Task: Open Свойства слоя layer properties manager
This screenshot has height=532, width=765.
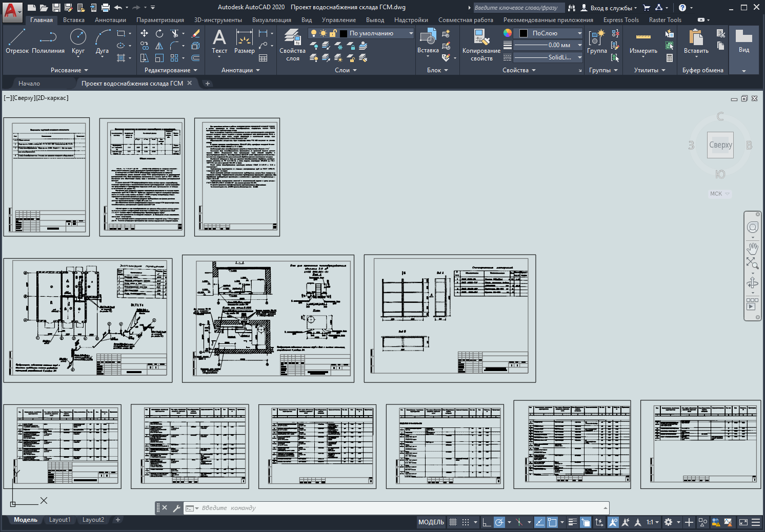Action: coord(292,45)
